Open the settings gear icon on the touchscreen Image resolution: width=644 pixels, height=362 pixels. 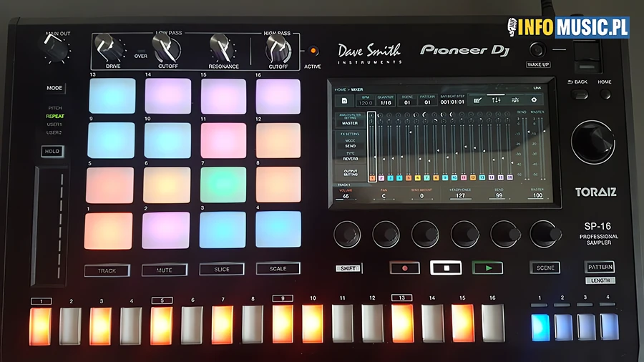coord(534,99)
